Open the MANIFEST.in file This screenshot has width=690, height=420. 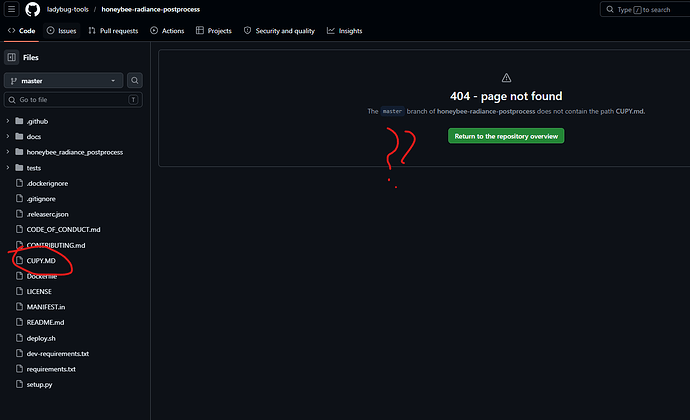pyautogui.click(x=46, y=307)
